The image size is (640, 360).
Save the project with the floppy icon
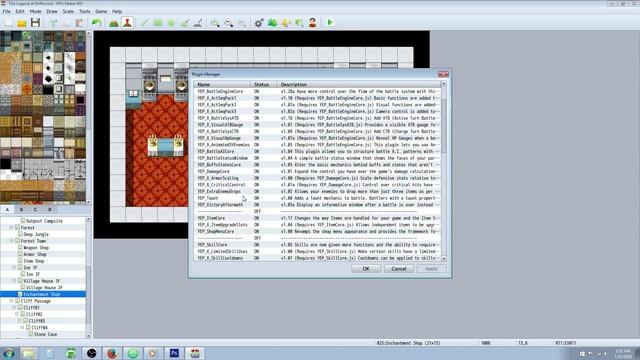36,23
